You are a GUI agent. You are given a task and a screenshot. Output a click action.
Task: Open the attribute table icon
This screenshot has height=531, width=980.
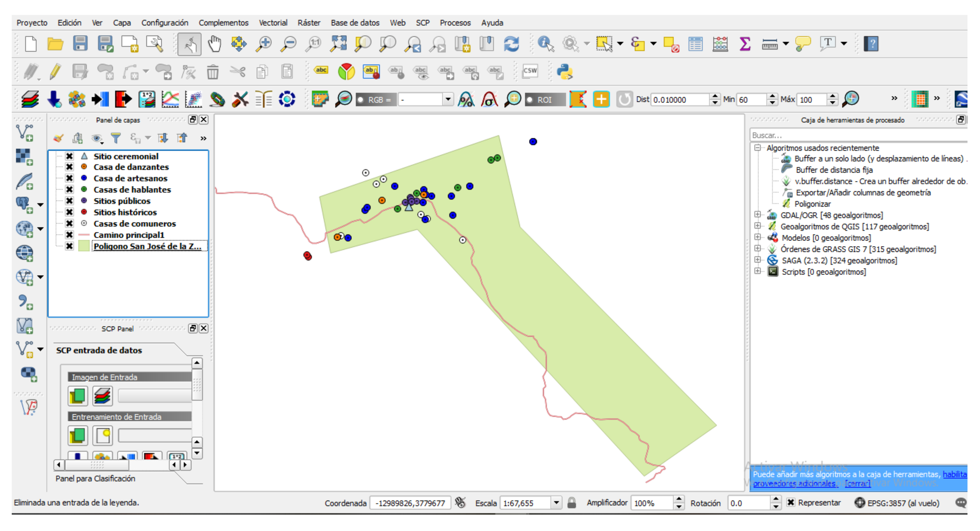click(695, 44)
